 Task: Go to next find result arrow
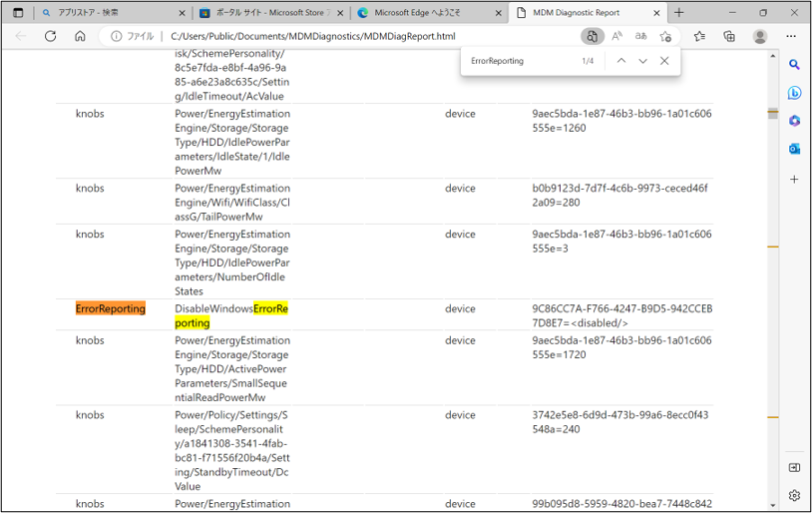642,61
